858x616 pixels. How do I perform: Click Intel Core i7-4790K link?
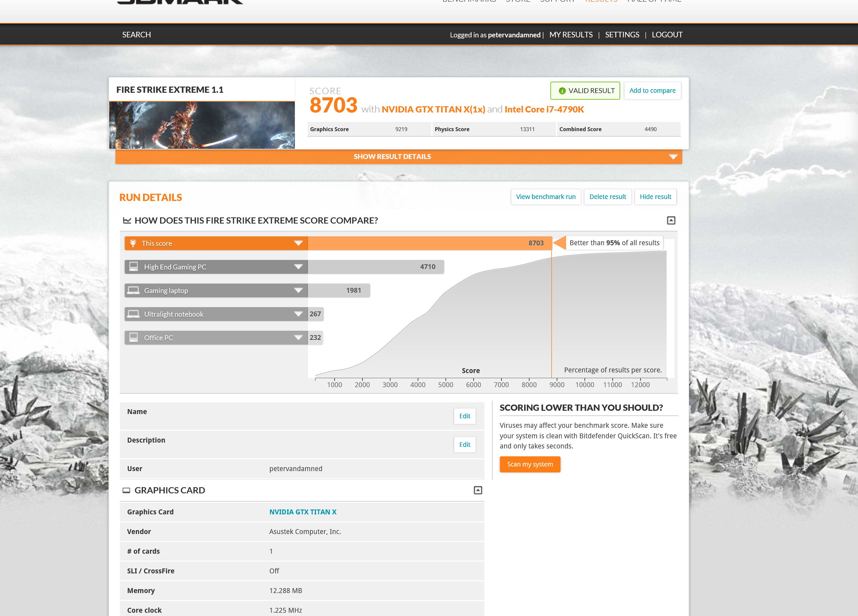tap(544, 110)
